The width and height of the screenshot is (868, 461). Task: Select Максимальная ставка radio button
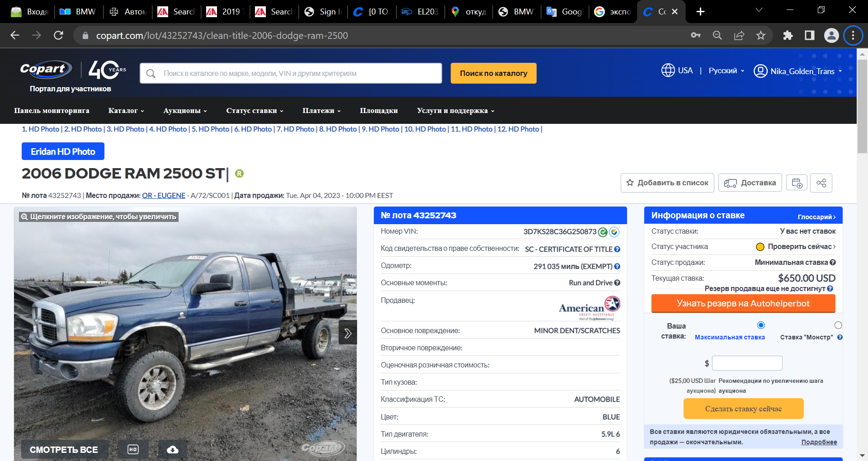761,325
